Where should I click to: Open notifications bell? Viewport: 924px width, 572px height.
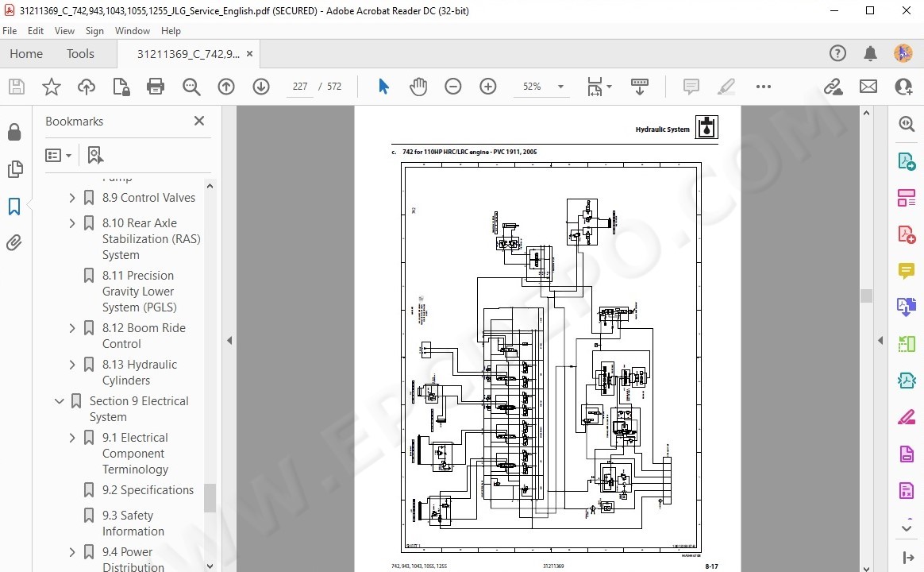coord(870,54)
